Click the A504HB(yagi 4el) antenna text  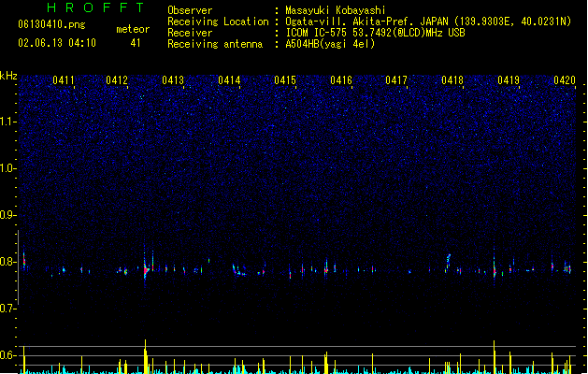[330, 44]
